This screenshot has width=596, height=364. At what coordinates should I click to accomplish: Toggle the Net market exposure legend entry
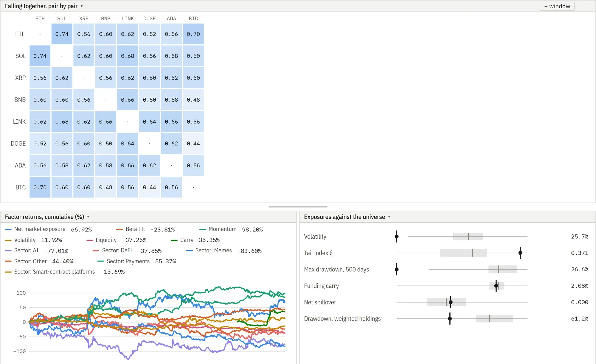[48, 229]
